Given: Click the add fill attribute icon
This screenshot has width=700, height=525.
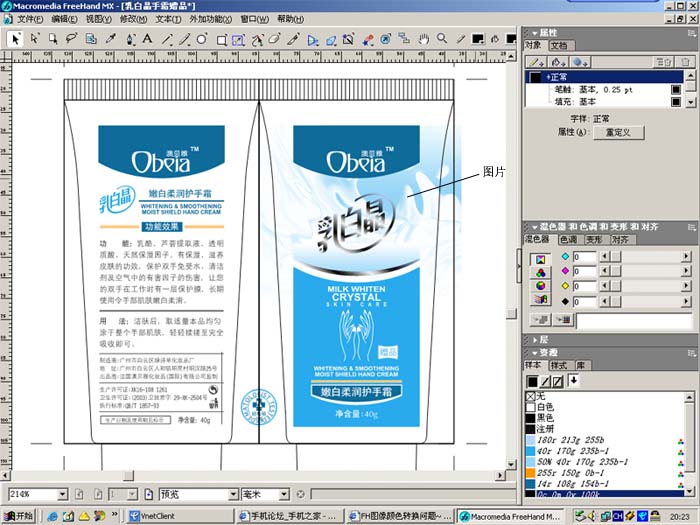Looking at the screenshot, I should pyautogui.click(x=558, y=62).
